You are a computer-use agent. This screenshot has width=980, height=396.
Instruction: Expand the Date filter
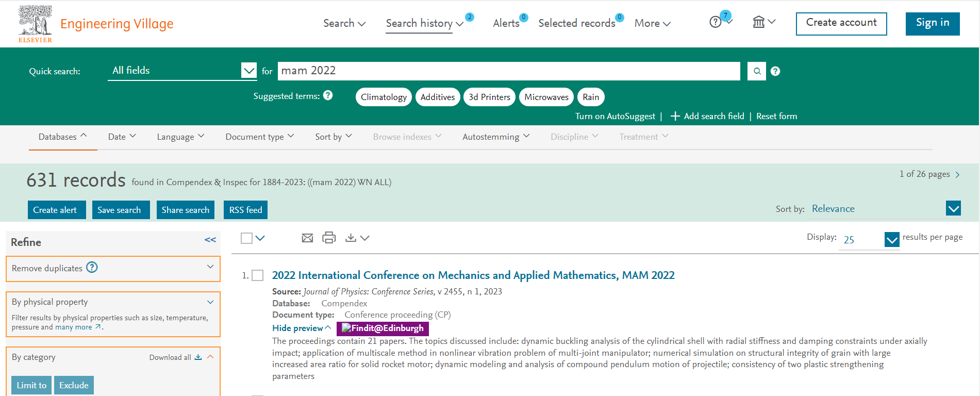pyautogui.click(x=122, y=137)
